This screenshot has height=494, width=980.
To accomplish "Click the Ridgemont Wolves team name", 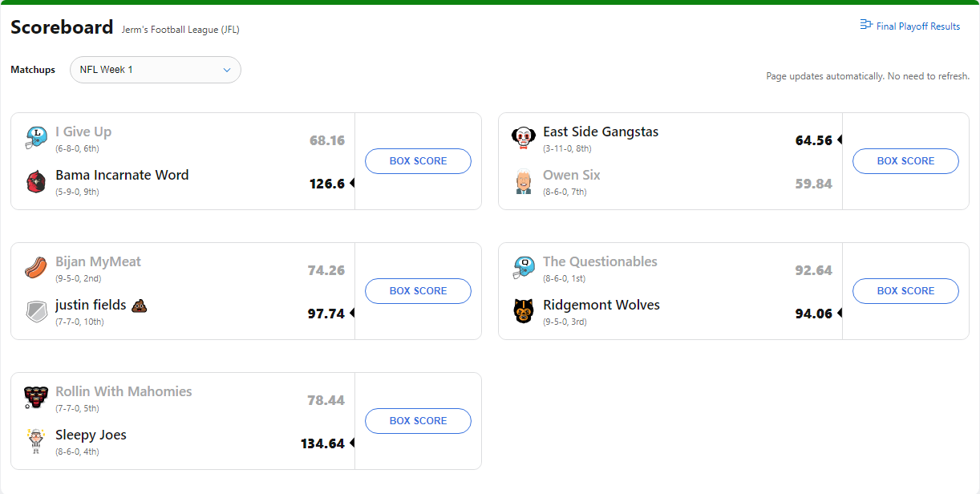I will coord(601,305).
